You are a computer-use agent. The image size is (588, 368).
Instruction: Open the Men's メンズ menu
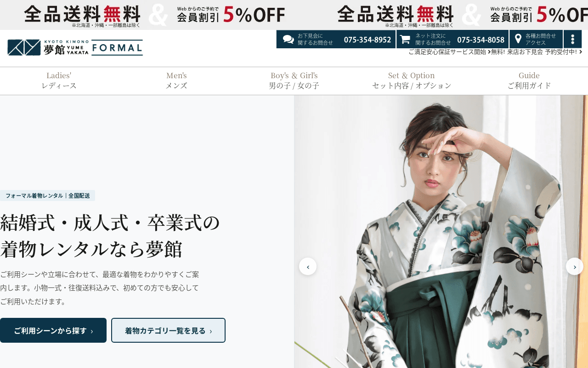click(176, 80)
